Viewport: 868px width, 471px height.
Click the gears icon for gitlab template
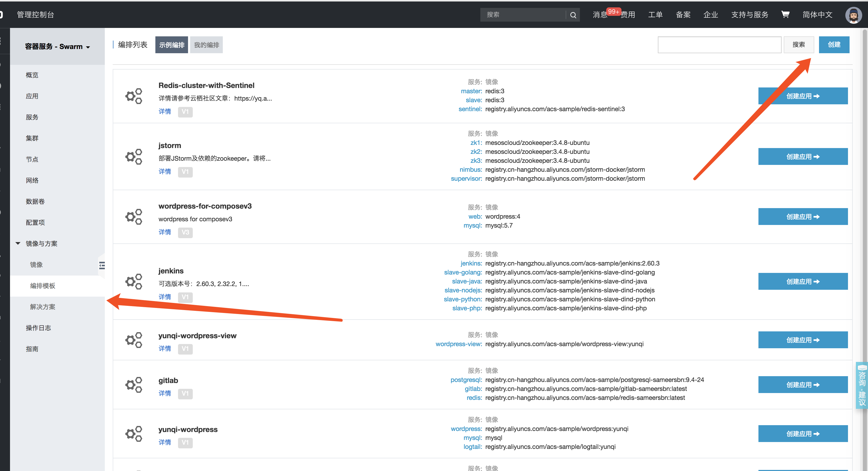[x=134, y=385]
